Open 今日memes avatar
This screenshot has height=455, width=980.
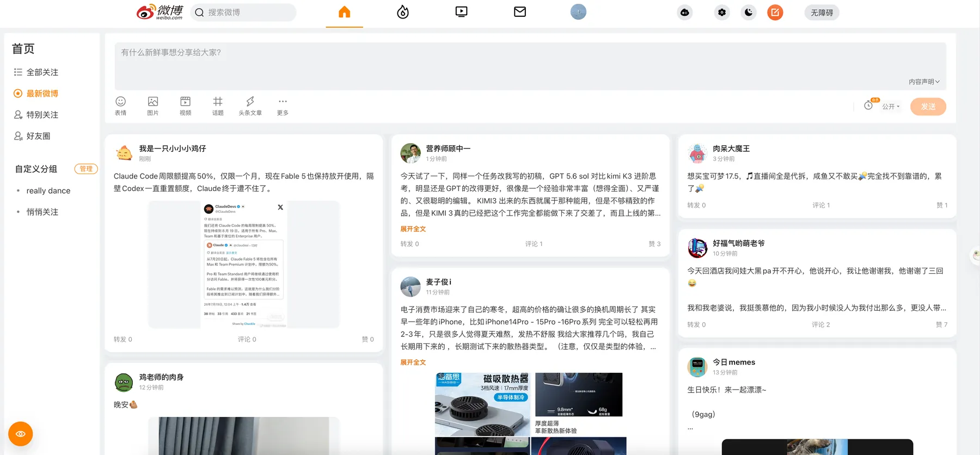tap(697, 367)
